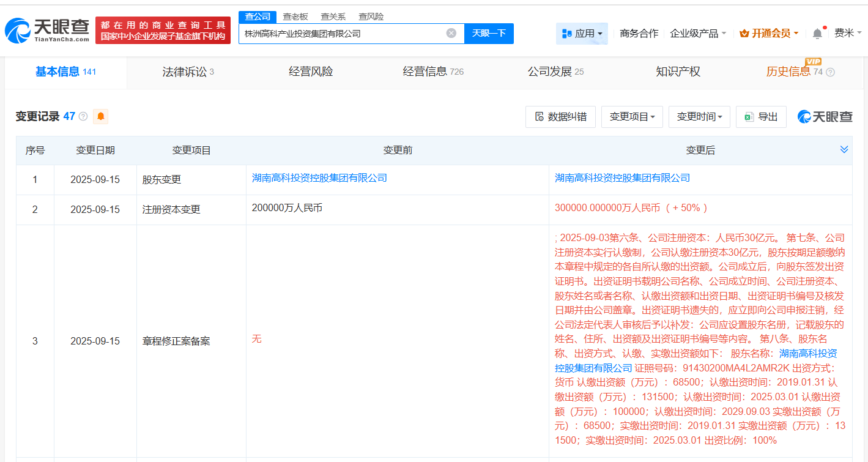Click the help icon beside 历史信息 74
This screenshot has height=462, width=868.
830,72
